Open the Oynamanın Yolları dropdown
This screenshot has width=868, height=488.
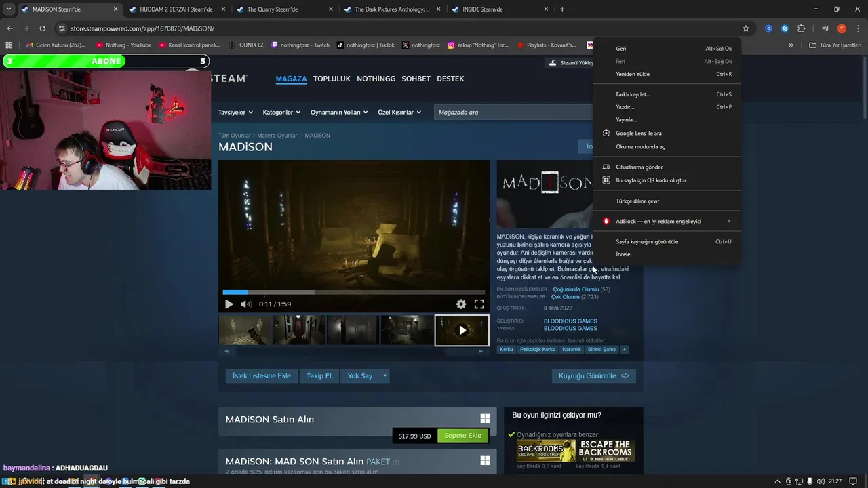(339, 113)
